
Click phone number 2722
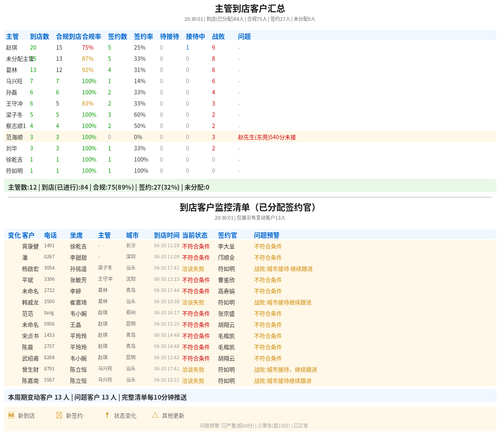[x=49, y=290]
